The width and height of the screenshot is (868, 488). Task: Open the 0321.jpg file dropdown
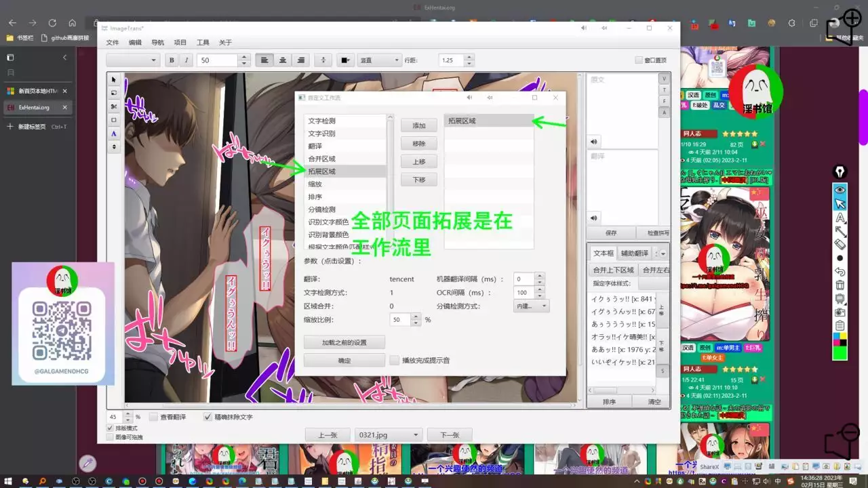(388, 435)
